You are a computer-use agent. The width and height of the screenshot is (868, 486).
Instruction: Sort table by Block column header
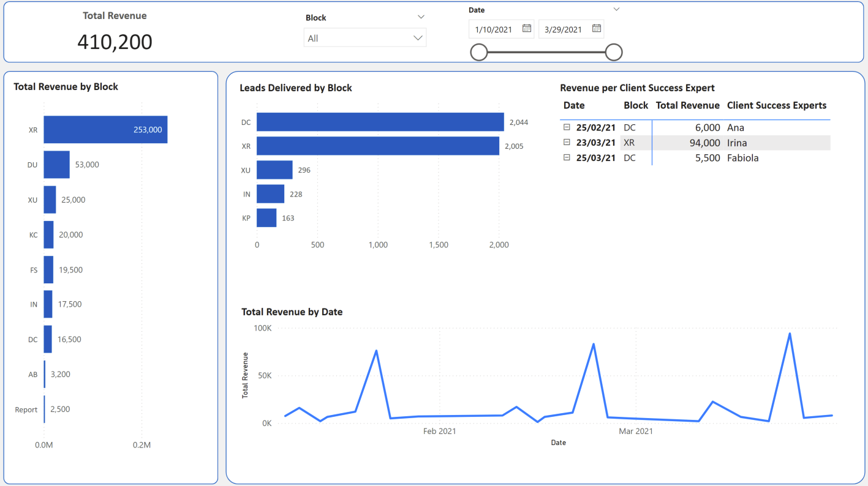click(636, 105)
